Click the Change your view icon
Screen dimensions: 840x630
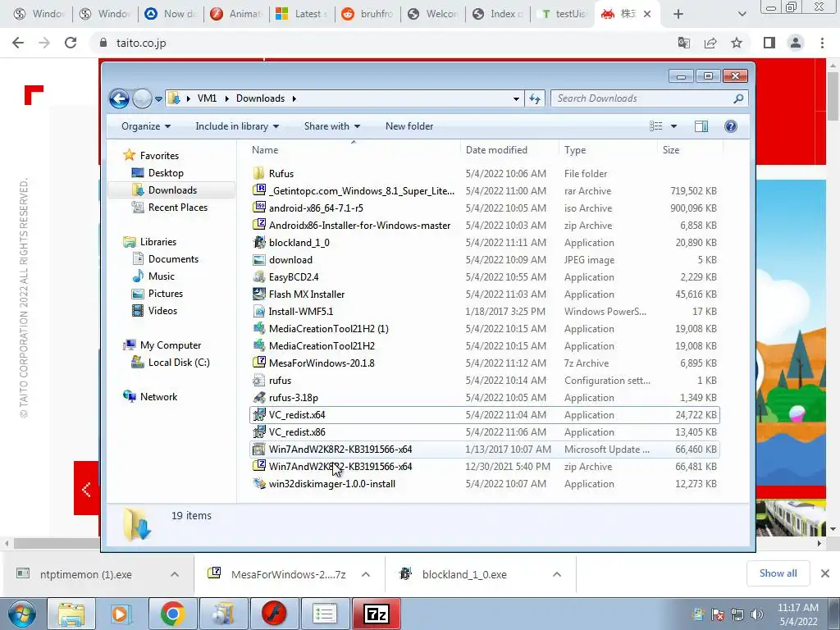pos(655,126)
